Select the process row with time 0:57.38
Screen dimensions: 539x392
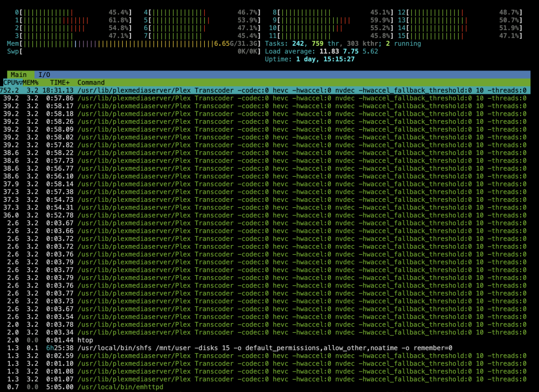(x=265, y=192)
